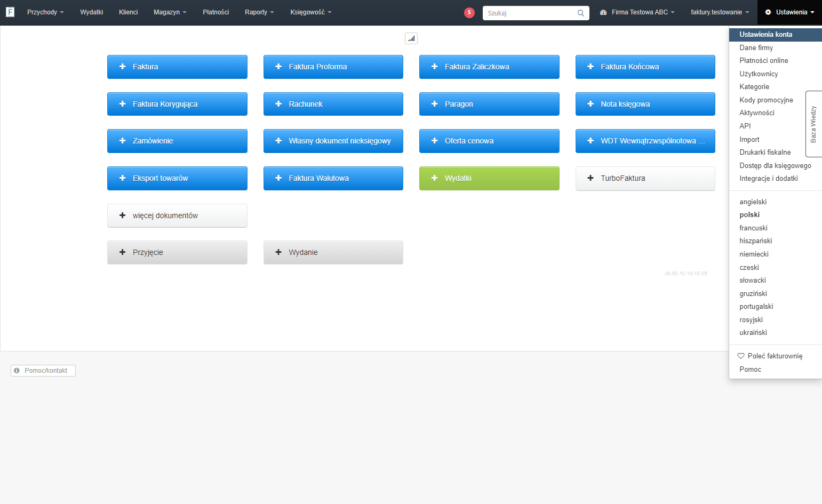Screen dimensions: 822x504
Task: Open Płatności in the top navigation
Action: [216, 12]
